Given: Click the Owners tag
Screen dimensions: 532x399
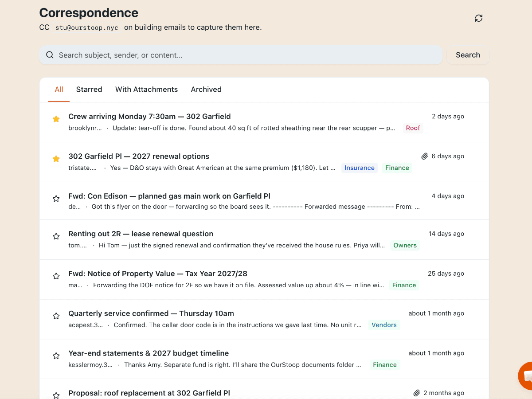Looking at the screenshot, I should click(405, 246).
